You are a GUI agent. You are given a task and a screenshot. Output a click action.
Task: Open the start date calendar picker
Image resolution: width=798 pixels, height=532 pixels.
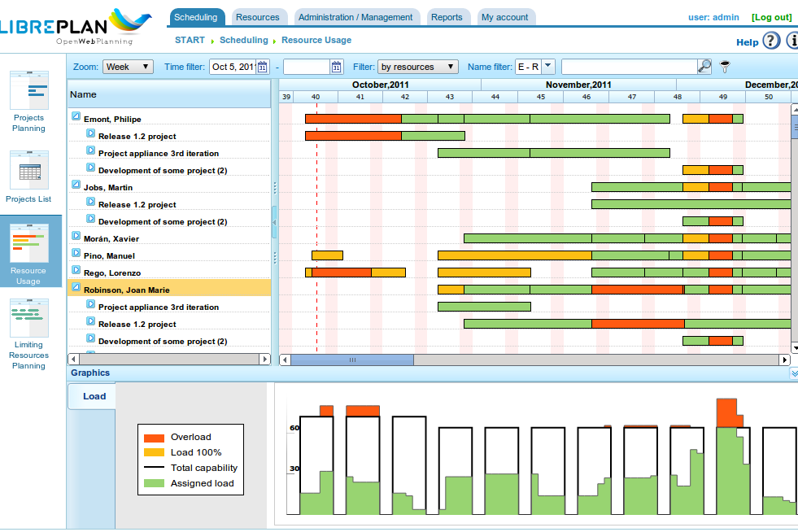[262, 67]
